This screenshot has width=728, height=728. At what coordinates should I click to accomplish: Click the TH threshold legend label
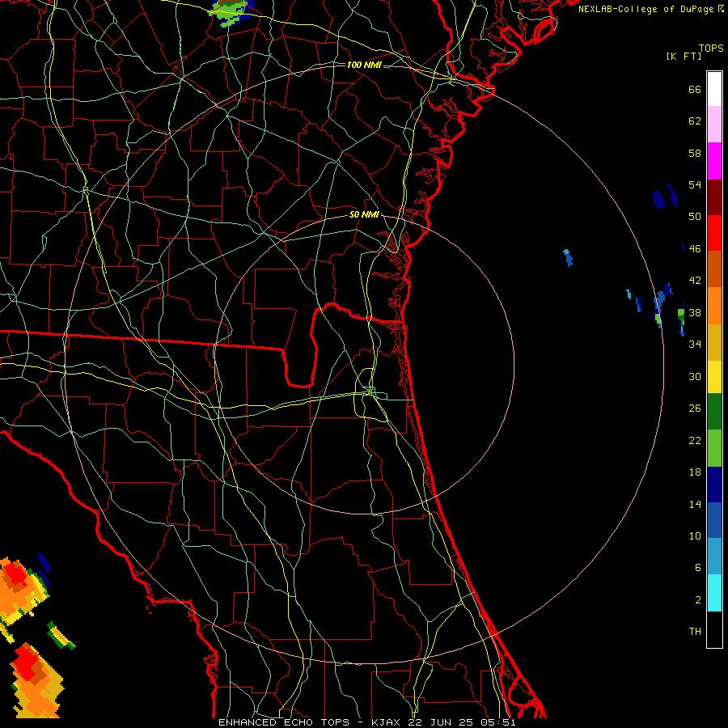tap(695, 632)
